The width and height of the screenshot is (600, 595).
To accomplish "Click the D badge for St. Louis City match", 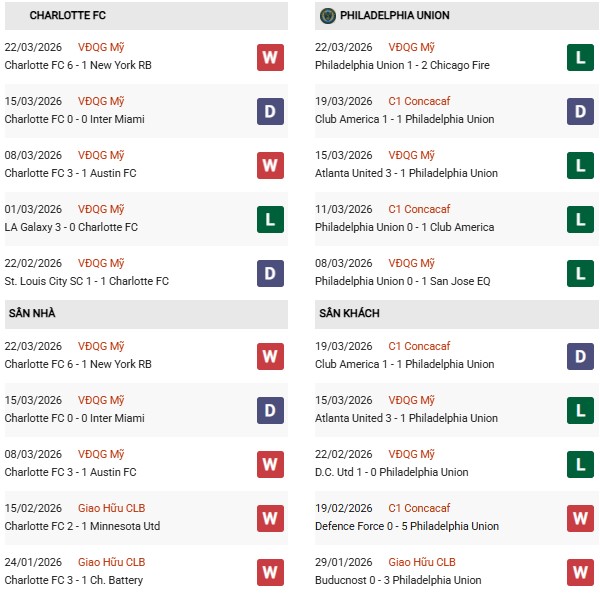I will click(270, 273).
